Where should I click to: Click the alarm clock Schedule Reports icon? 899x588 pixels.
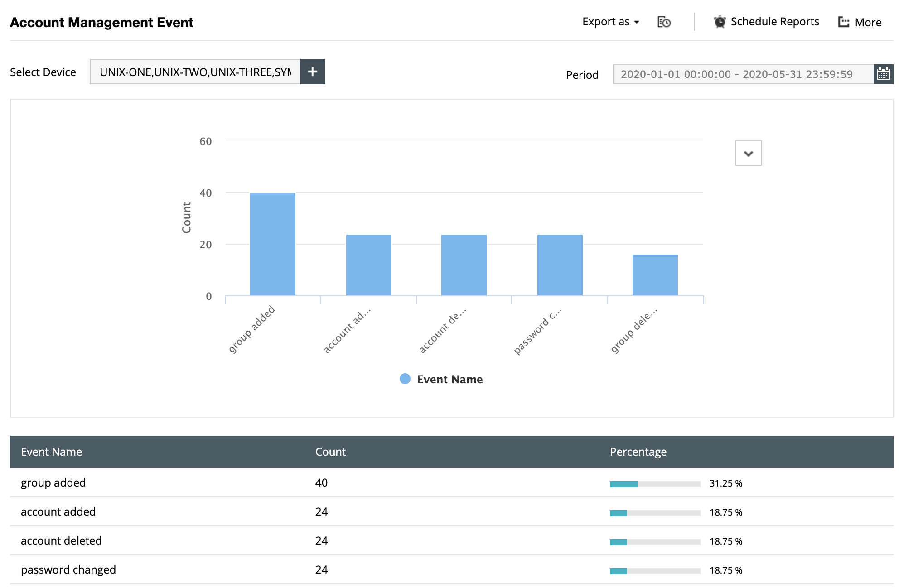[720, 22]
